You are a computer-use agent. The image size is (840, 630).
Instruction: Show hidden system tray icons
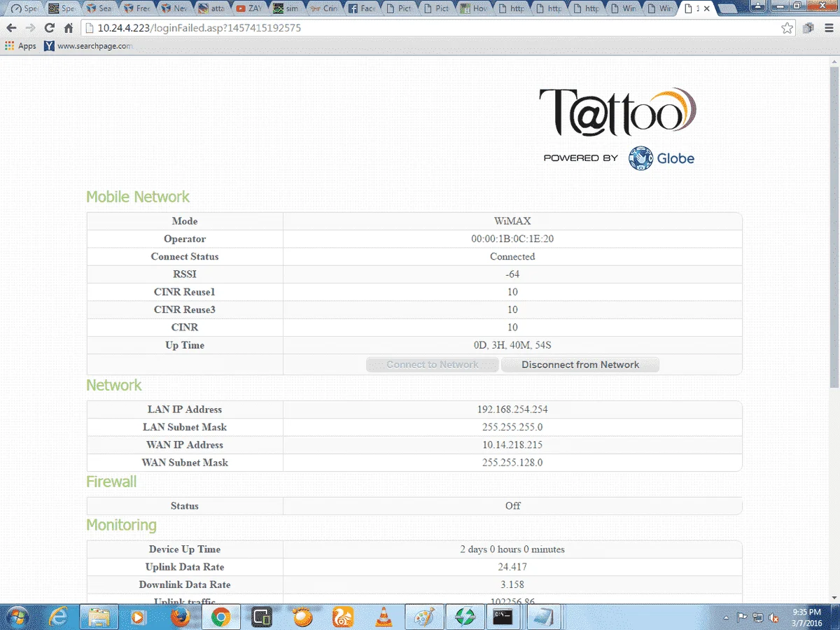(726, 618)
